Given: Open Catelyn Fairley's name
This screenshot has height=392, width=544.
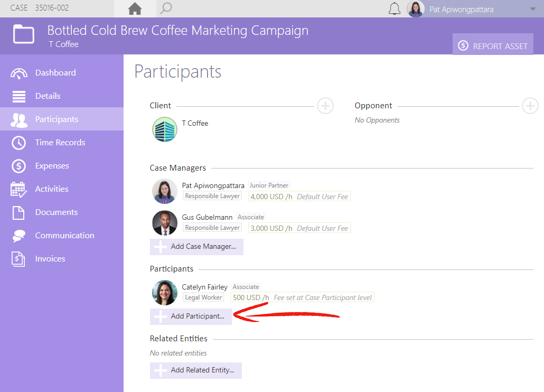Looking at the screenshot, I should coord(205,287).
